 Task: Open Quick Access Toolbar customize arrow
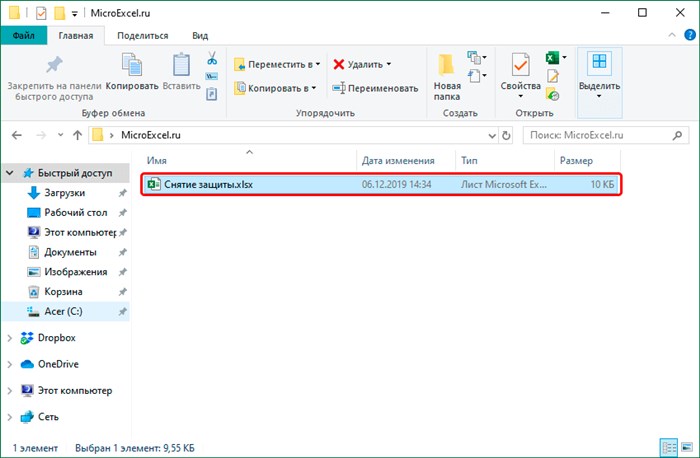[x=75, y=13]
